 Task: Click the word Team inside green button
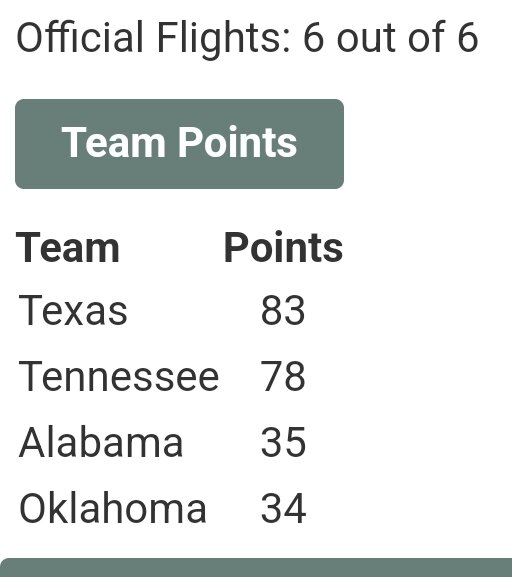pyautogui.click(x=113, y=142)
